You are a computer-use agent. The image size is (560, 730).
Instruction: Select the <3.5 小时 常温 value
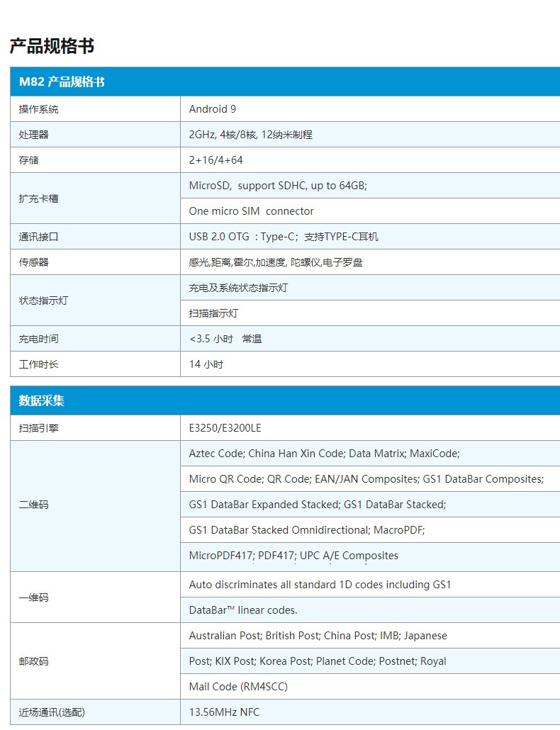[225, 339]
